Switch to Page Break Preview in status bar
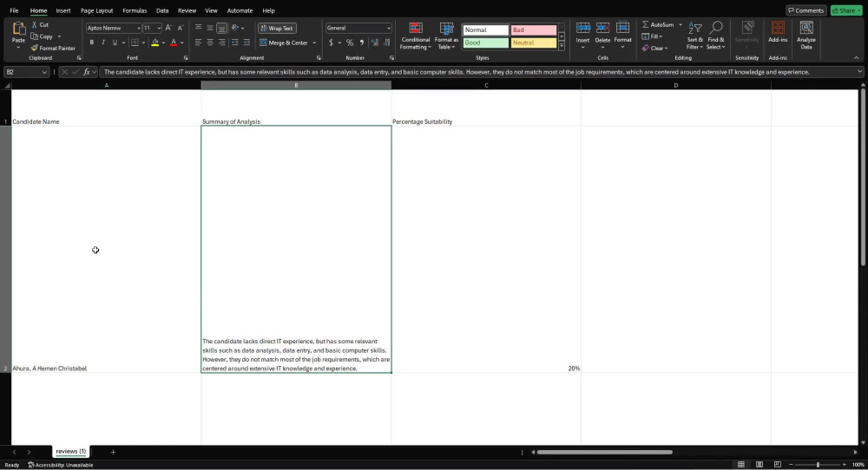The image size is (868, 470). pos(777,465)
